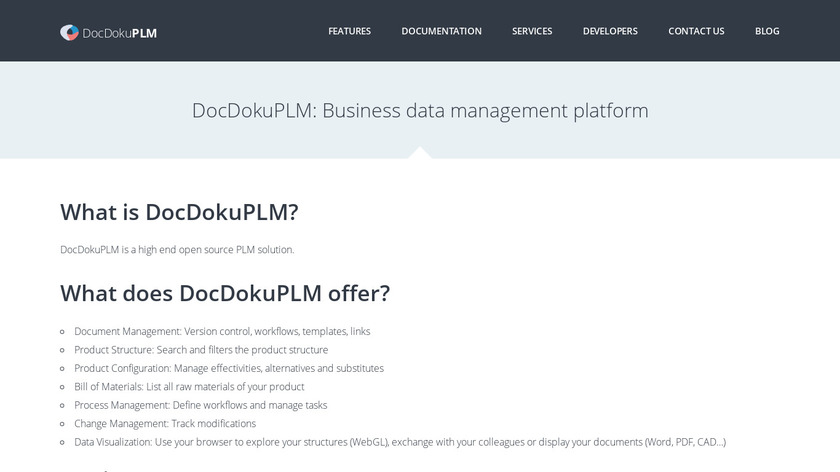
Task: Click the Bill of Materials entry
Action: 189,387
